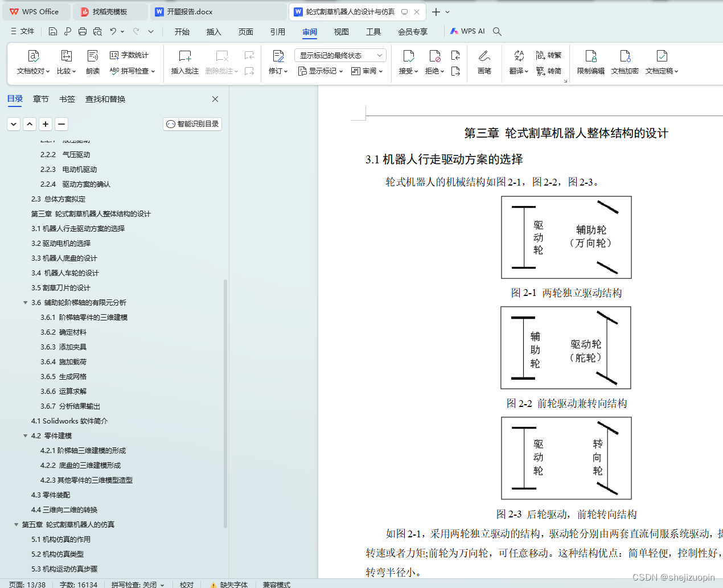The width and height of the screenshot is (723, 588).
Task: Click the print icon in quick toolbar
Action: pos(83,31)
